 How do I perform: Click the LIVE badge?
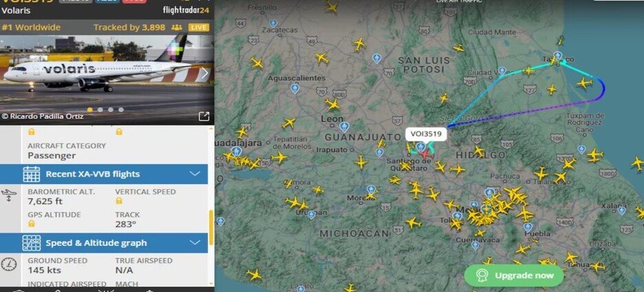point(198,27)
